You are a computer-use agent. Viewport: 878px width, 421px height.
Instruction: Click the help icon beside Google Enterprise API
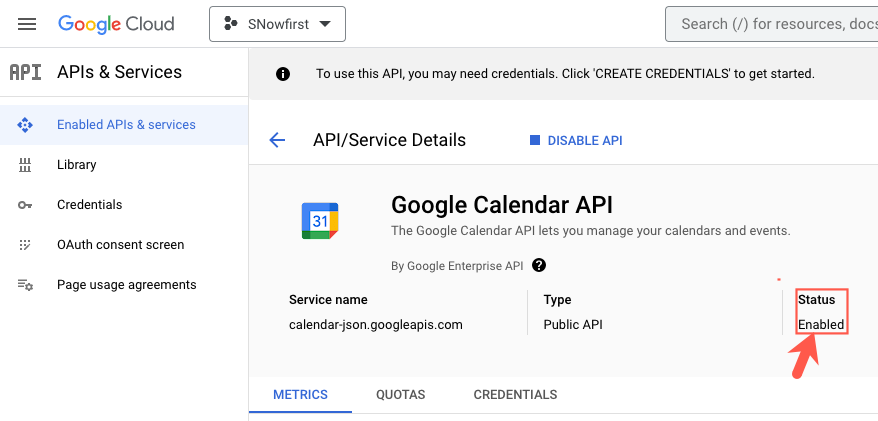(x=539, y=265)
